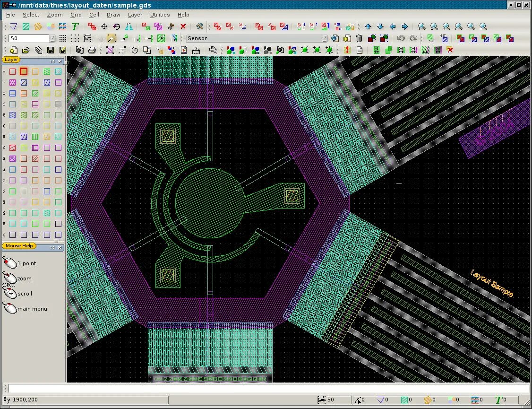The width and height of the screenshot is (532, 409).
Task: Click the red X delete icon in top toolbar
Action: pyautogui.click(x=183, y=26)
